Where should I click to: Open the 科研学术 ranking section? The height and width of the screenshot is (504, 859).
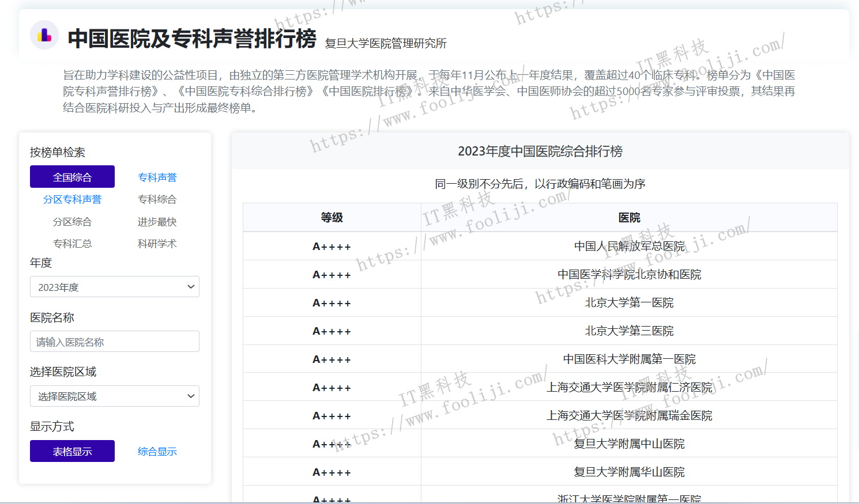(x=157, y=243)
